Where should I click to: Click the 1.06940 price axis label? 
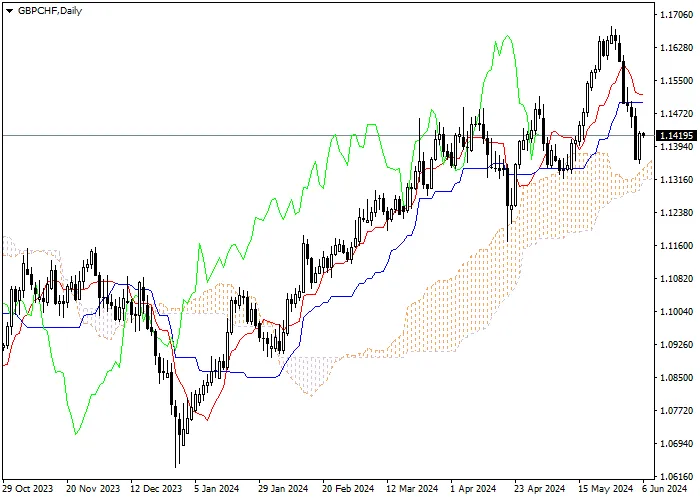click(x=676, y=443)
